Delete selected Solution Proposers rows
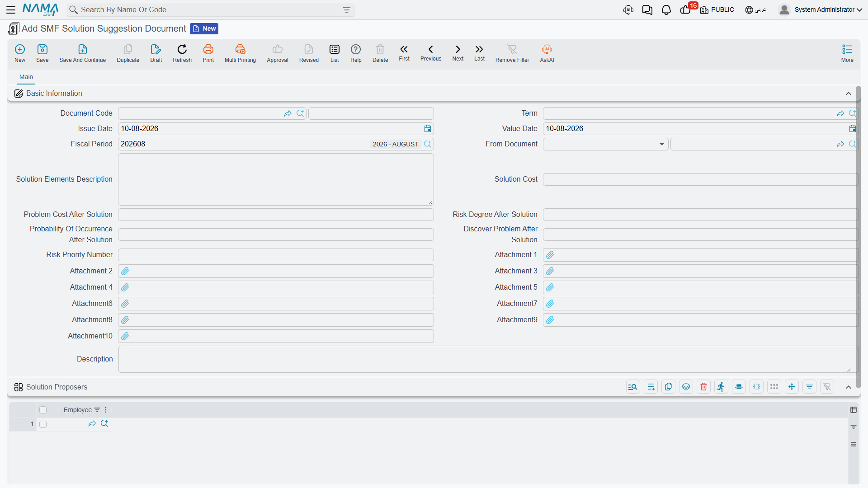The width and height of the screenshot is (868, 488). (x=703, y=387)
